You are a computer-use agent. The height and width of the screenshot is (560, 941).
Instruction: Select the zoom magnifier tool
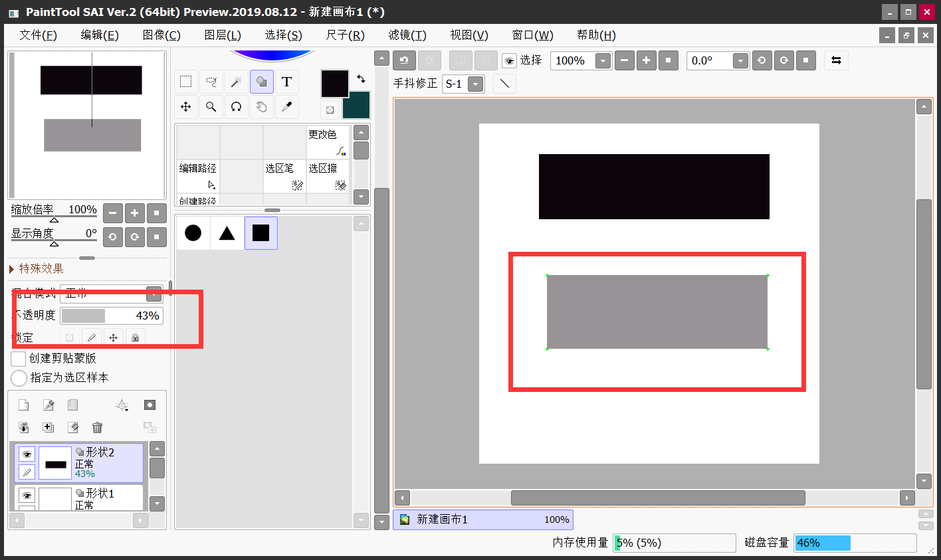211,107
